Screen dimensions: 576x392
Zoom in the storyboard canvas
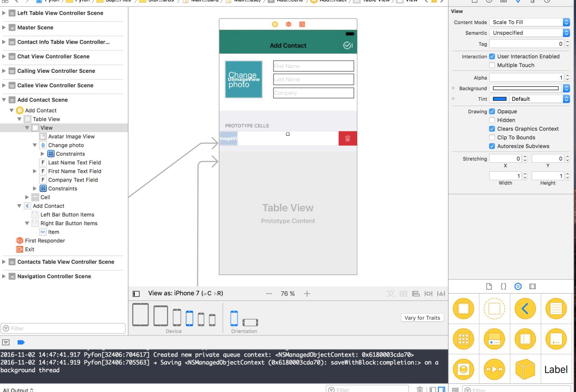click(307, 294)
